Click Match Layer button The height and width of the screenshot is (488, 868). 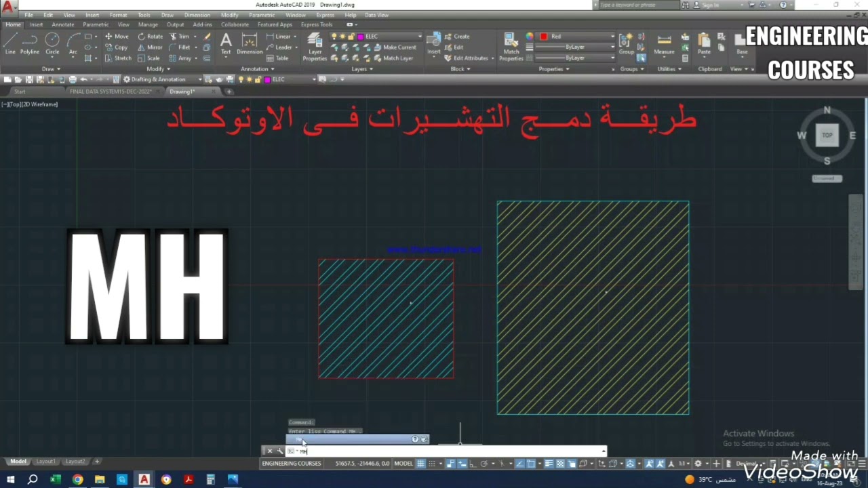(x=394, y=58)
